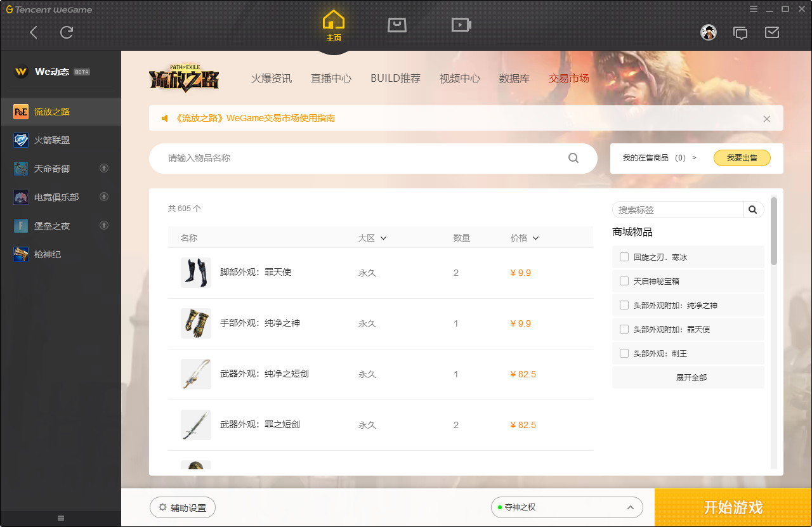The image size is (812, 527).
Task: Open the video camera icon in top bar
Action: point(461,25)
